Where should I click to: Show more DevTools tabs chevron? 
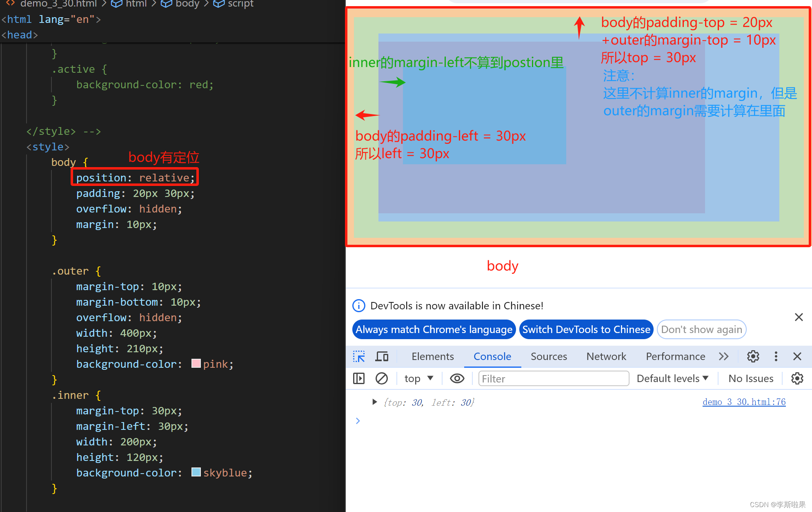pos(723,356)
